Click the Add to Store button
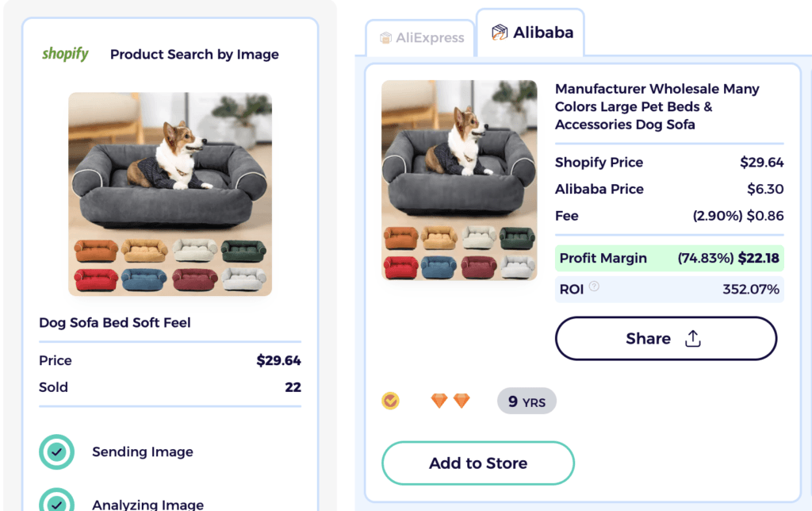This screenshot has width=812, height=511. tap(477, 463)
